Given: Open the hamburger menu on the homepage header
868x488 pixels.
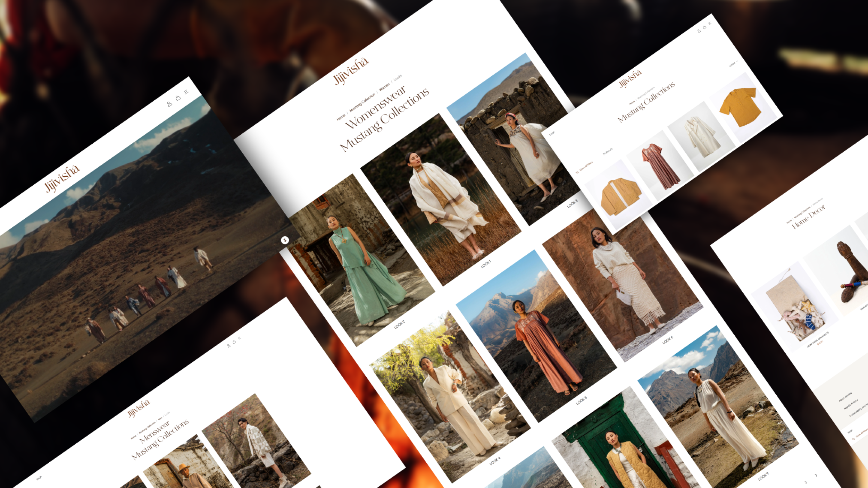Looking at the screenshot, I should (186, 92).
